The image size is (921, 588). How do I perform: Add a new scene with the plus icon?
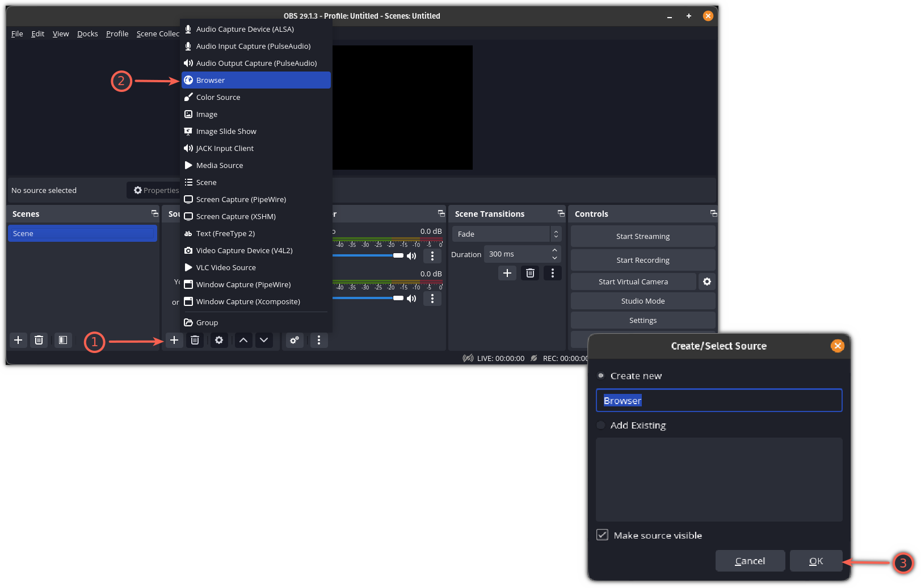click(18, 340)
